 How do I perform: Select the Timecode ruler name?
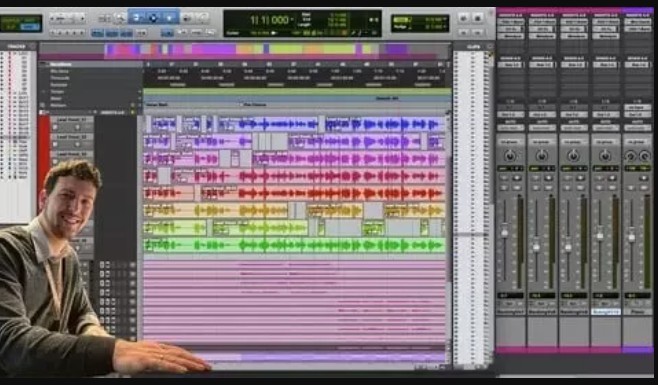point(60,78)
